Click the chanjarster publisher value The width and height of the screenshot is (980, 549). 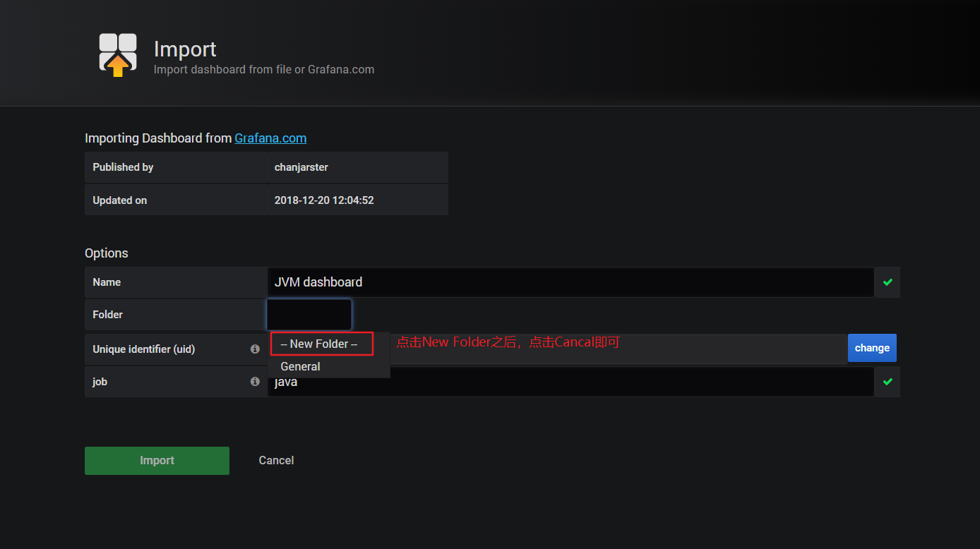click(x=301, y=167)
